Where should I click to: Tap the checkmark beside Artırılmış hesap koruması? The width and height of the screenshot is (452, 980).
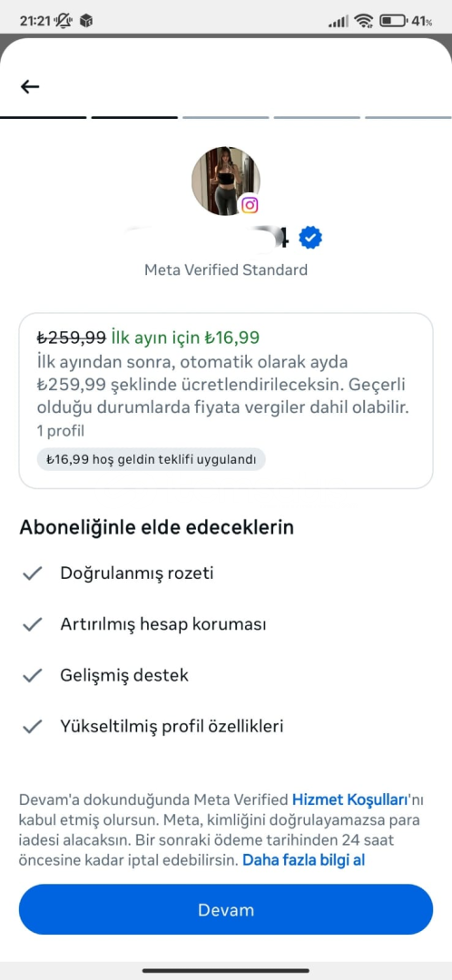click(x=31, y=624)
